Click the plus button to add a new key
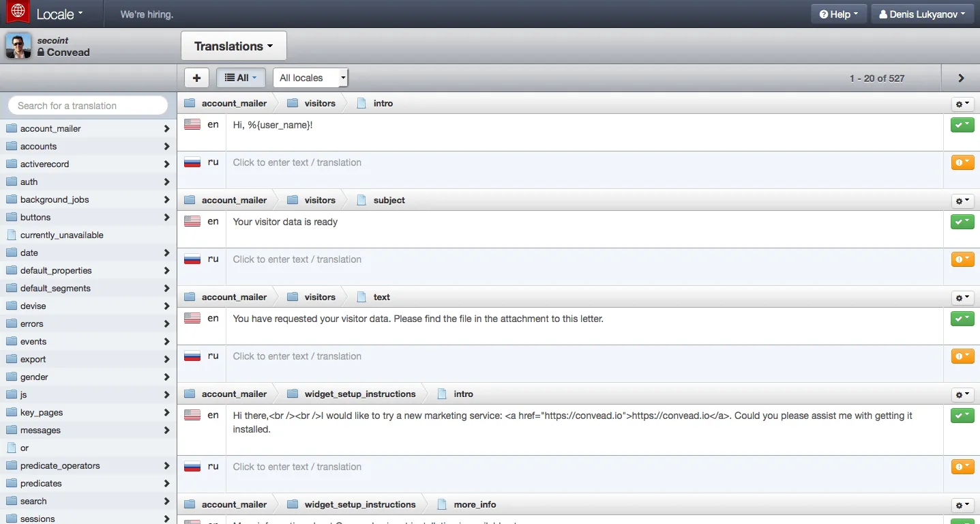Image resolution: width=980 pixels, height=524 pixels. point(196,77)
